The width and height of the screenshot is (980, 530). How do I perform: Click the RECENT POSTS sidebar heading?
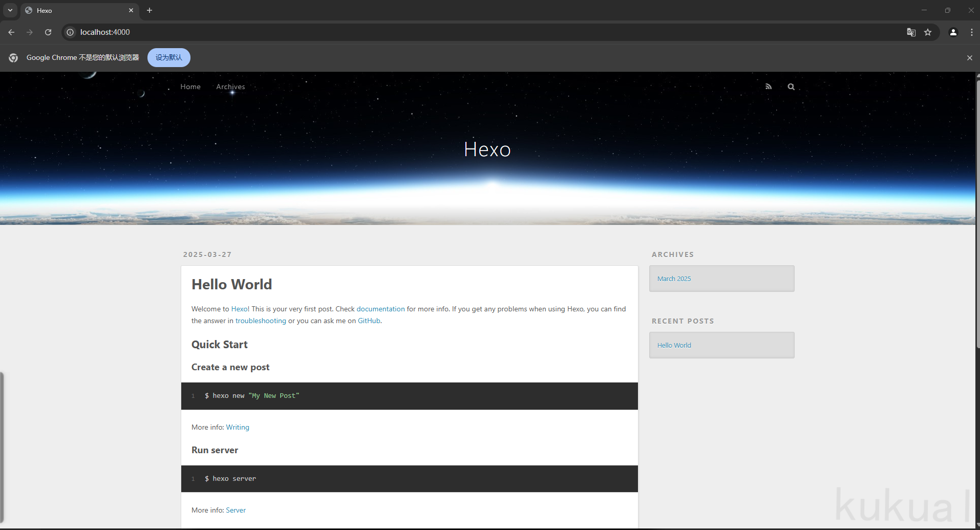683,321
